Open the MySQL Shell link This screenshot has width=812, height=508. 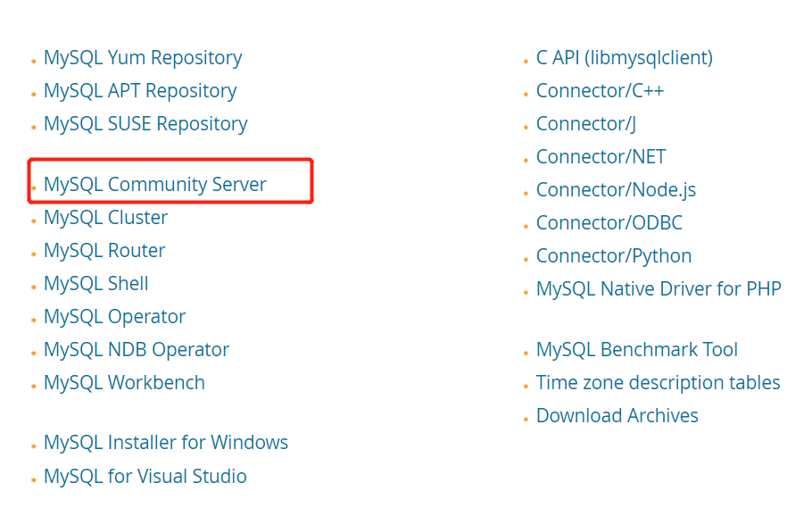(x=95, y=284)
